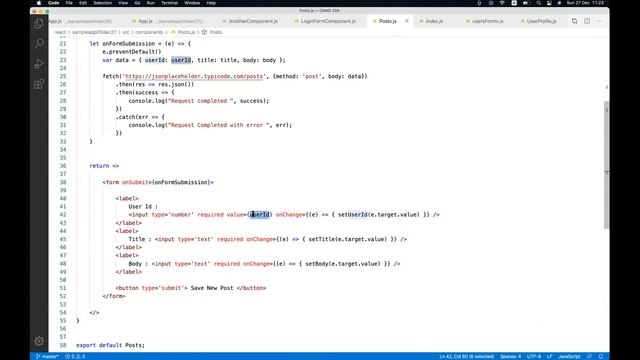The image size is (640, 360).
Task: Click the react breadcrumb segment
Action: [x=60, y=32]
